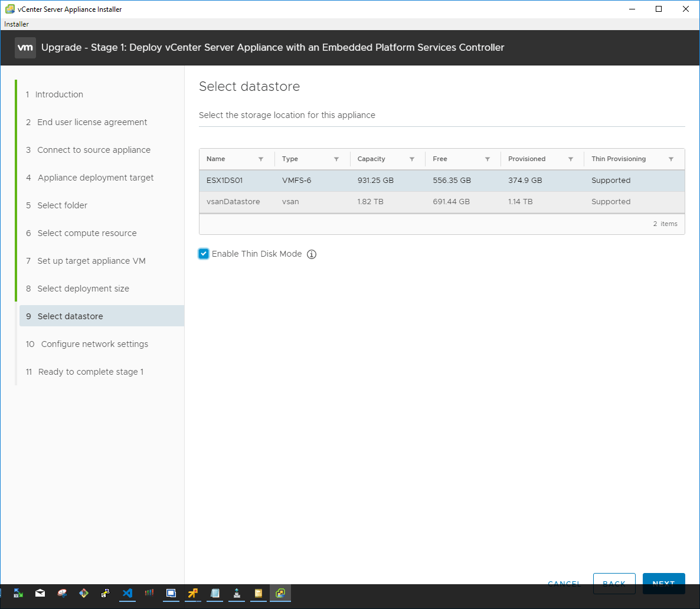Select the vsanDatastore row
This screenshot has height=609, width=700.
tap(442, 202)
